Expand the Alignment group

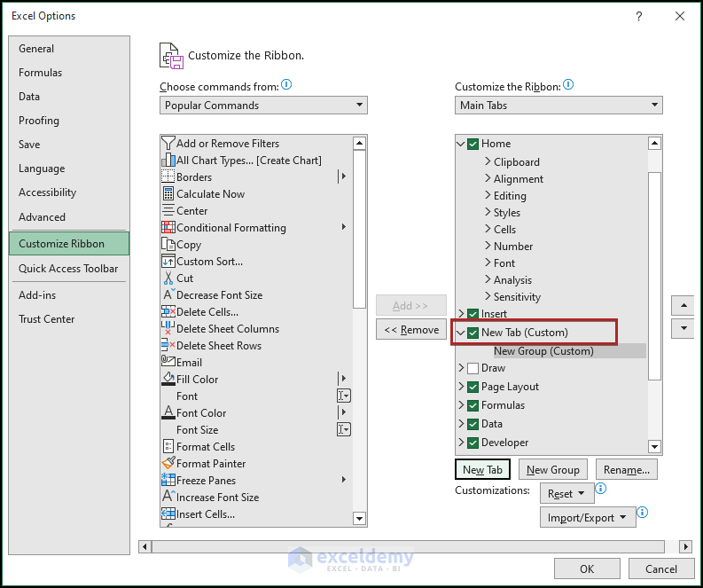point(488,178)
